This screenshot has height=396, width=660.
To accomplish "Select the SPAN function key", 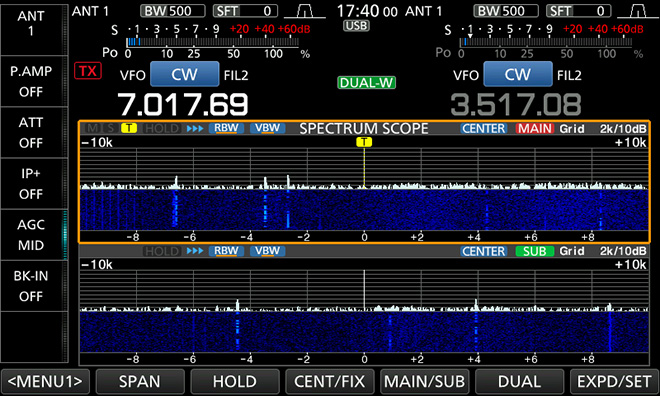I will tap(140, 382).
